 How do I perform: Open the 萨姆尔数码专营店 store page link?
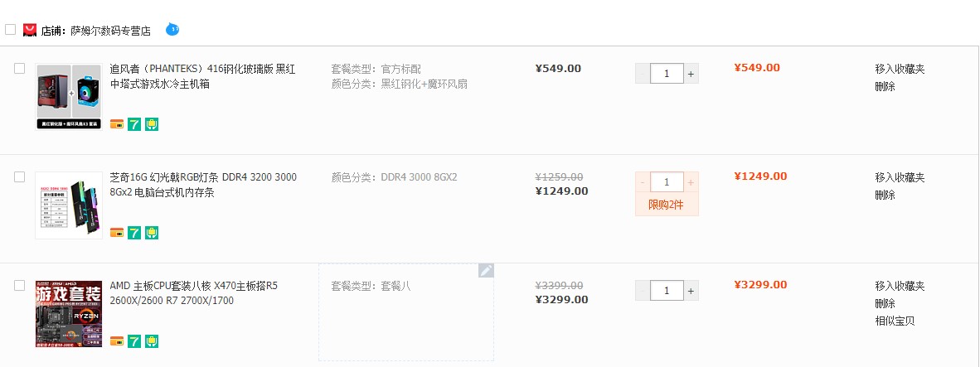[x=110, y=31]
